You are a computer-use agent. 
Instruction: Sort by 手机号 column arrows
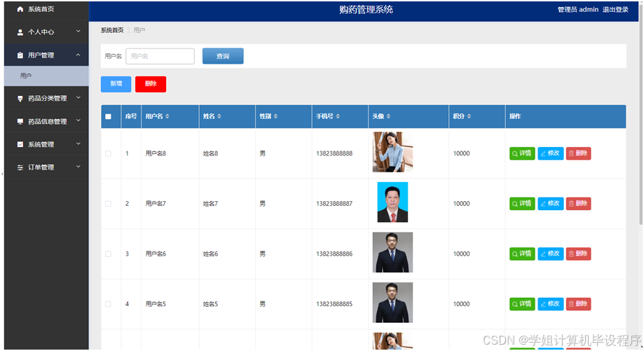tap(338, 116)
